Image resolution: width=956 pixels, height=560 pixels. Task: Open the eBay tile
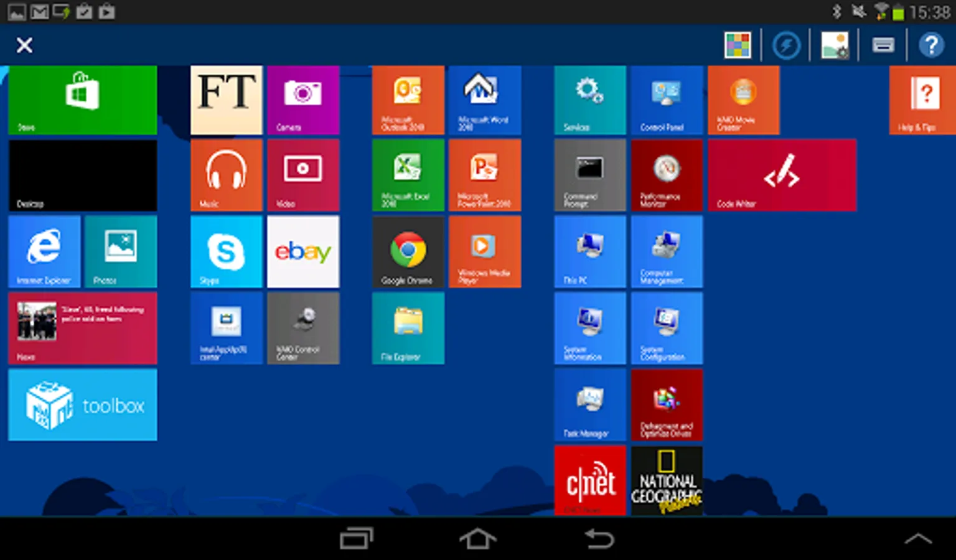coord(303,251)
